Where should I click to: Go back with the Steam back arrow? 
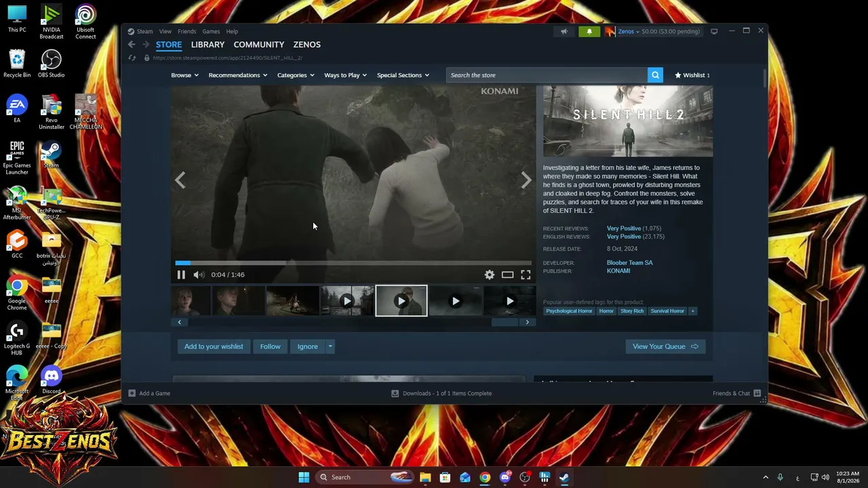(x=132, y=45)
